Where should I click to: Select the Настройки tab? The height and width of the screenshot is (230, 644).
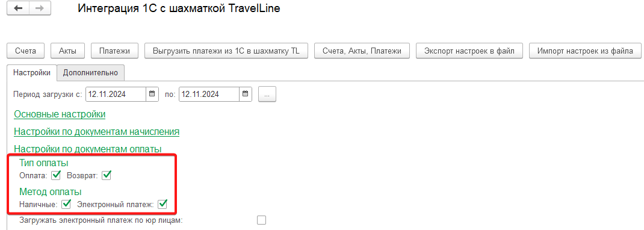tap(32, 73)
